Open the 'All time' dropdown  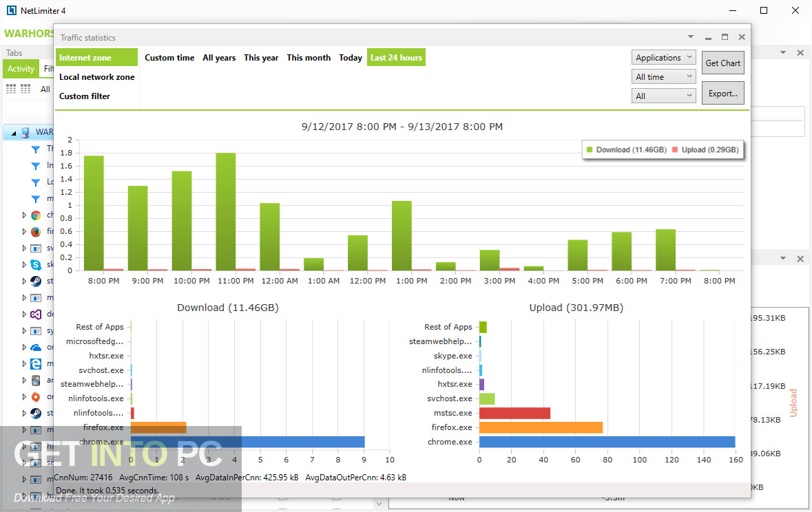pyautogui.click(x=663, y=76)
